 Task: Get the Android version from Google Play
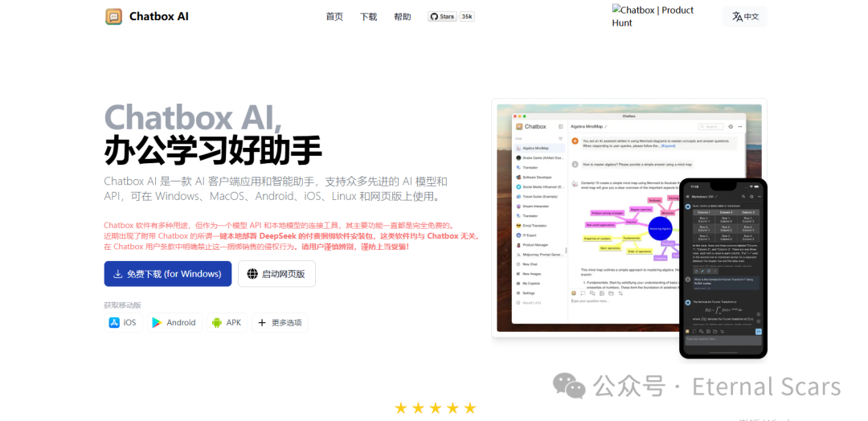[174, 322]
